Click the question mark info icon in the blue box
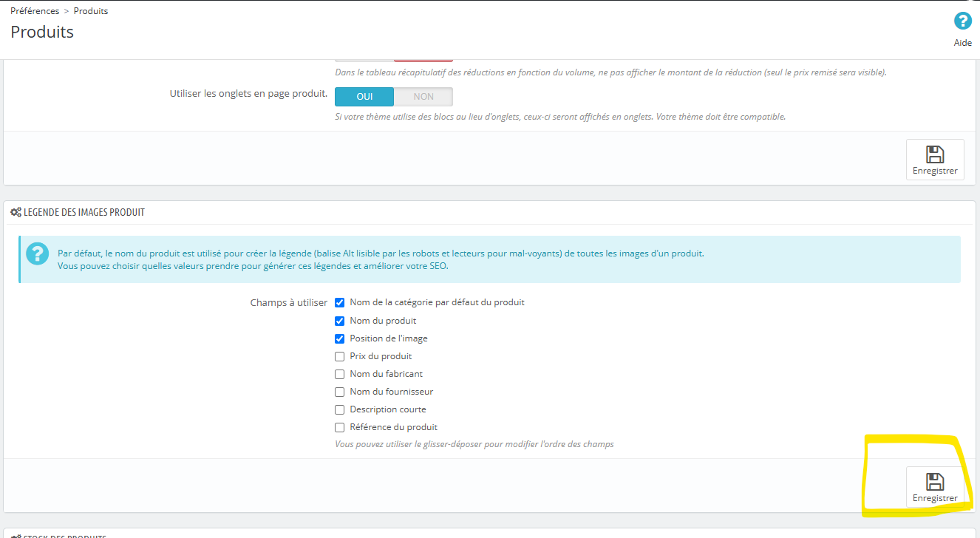 pyautogui.click(x=37, y=253)
